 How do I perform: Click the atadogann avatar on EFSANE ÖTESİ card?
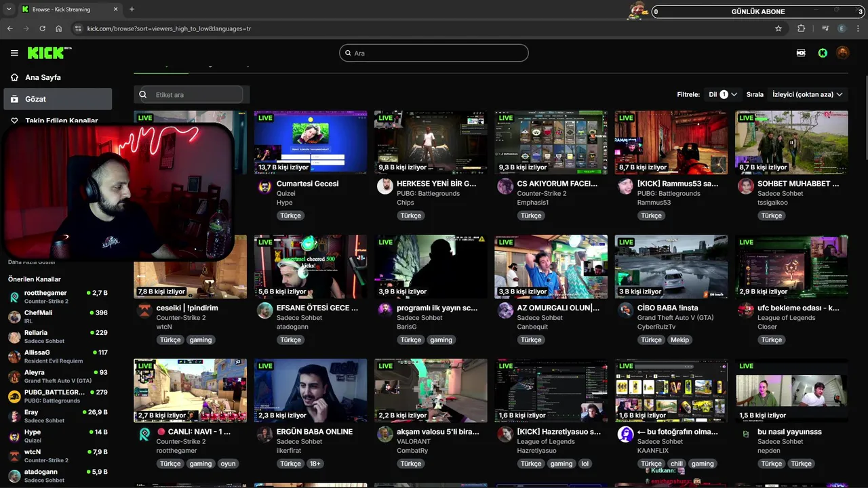265,310
